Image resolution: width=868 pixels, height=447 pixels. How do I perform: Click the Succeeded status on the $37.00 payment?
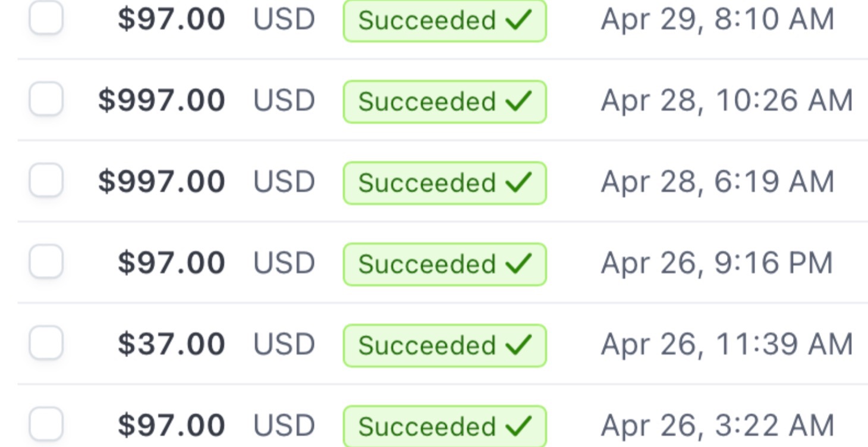pos(444,345)
